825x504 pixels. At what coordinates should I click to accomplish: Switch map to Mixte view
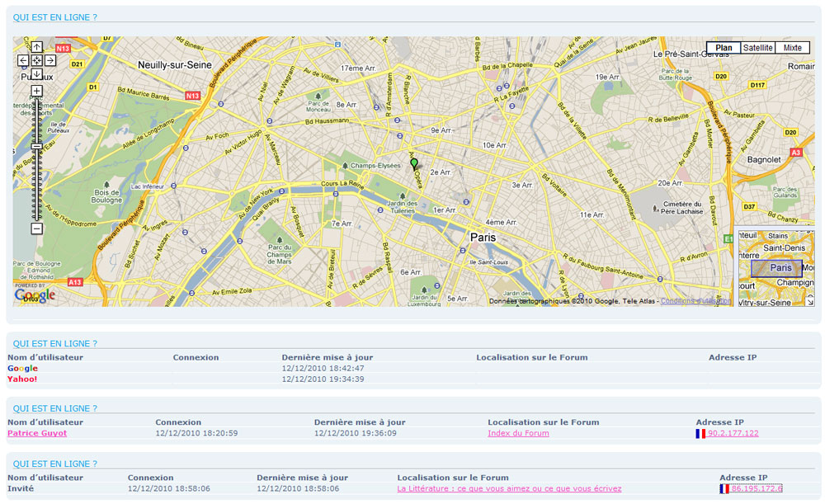[x=792, y=48]
